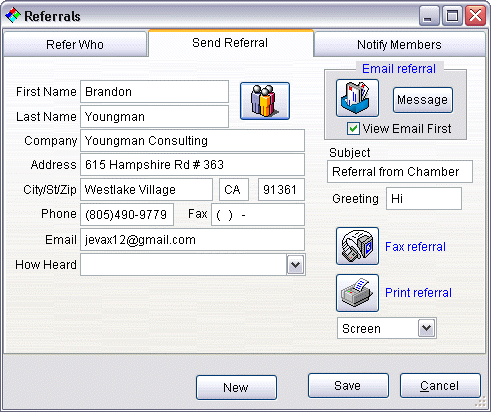
Task: Switch to the Refer Who tab
Action: click(x=75, y=44)
